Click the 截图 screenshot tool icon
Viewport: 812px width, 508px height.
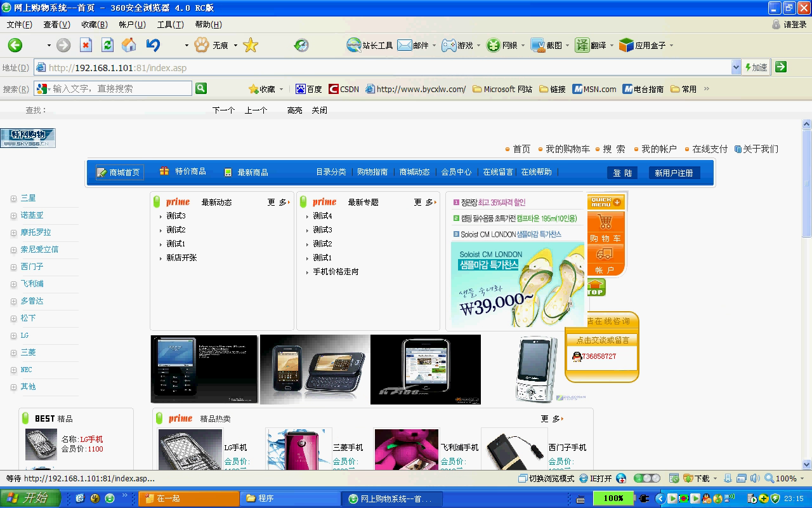(546, 45)
